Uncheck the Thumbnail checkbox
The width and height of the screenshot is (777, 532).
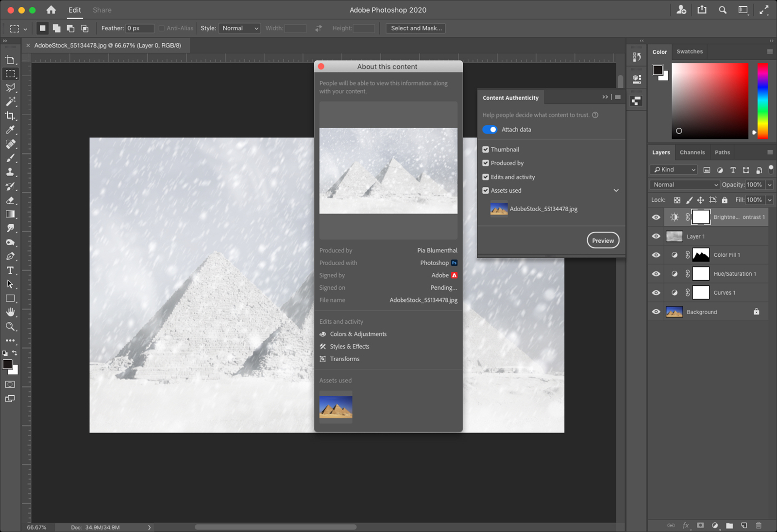coord(485,149)
